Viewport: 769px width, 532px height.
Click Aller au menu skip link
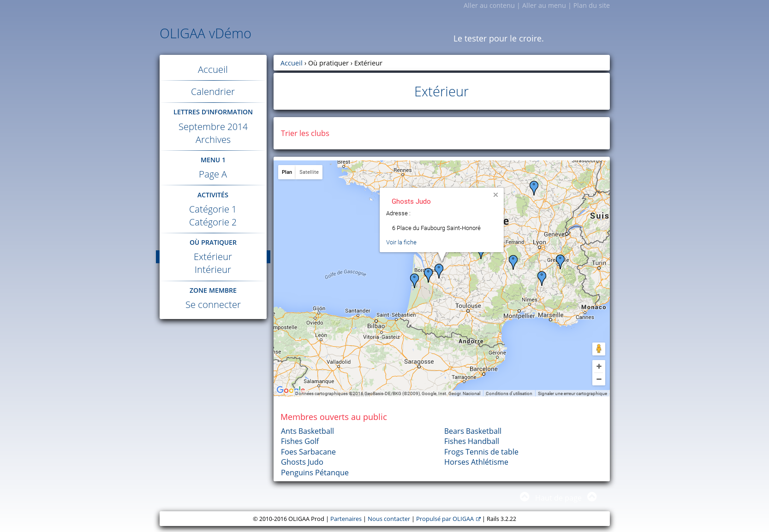[x=544, y=6]
